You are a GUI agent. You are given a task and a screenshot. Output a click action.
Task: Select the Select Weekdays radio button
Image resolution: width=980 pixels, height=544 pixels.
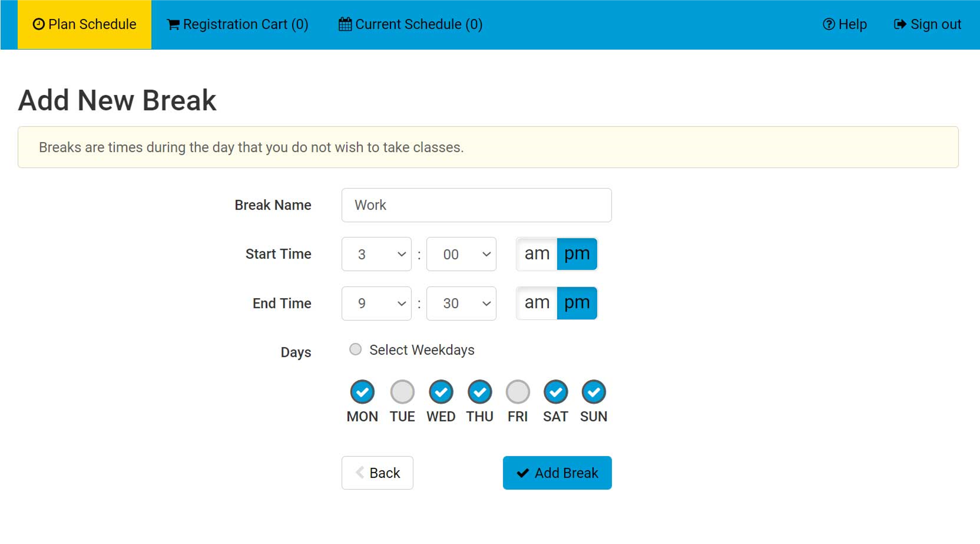tap(356, 349)
